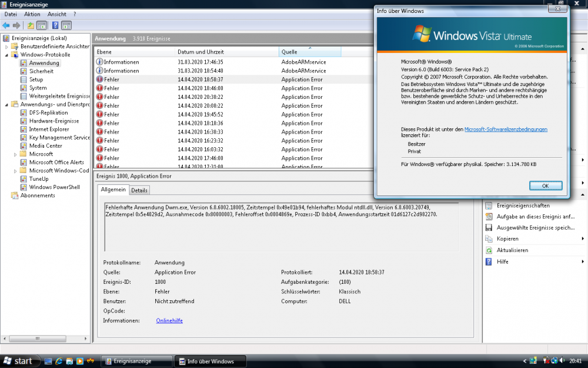588x368 pixels.
Task: Click the folder up-level toolbar icon
Action: point(31,25)
